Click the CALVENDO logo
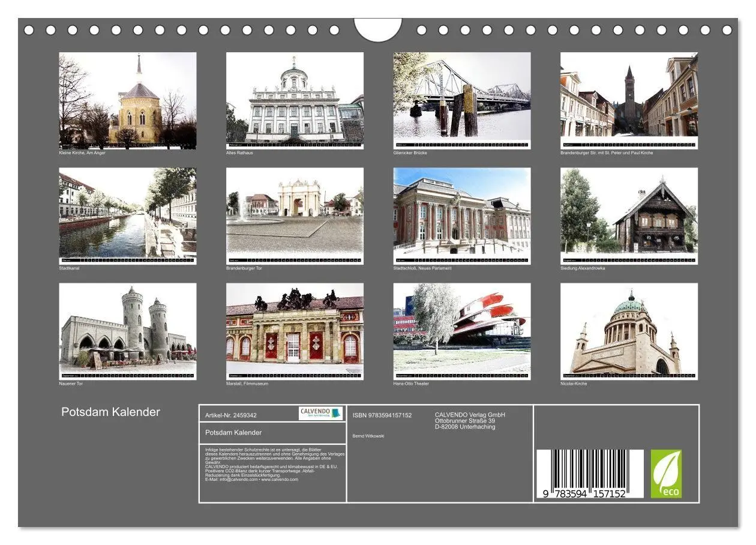This screenshot has height=545, width=756. coord(320,413)
